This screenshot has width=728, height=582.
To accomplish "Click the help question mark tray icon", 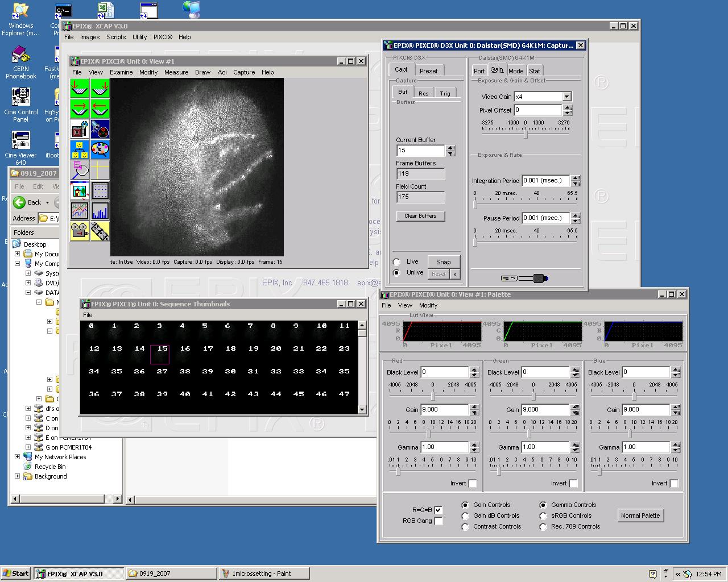I will point(652,573).
